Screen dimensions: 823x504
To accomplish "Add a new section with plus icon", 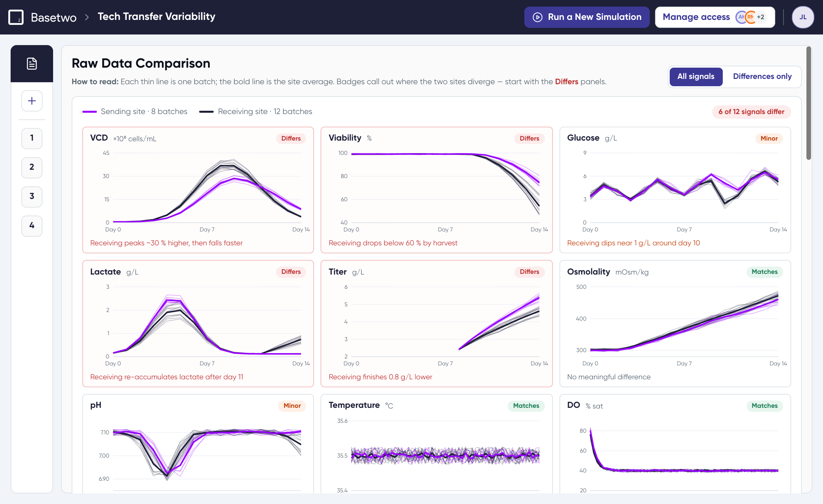I will tap(32, 101).
